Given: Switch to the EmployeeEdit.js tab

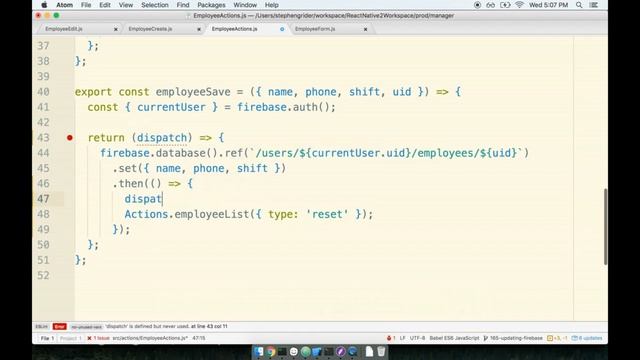Looking at the screenshot, I should [x=64, y=29].
